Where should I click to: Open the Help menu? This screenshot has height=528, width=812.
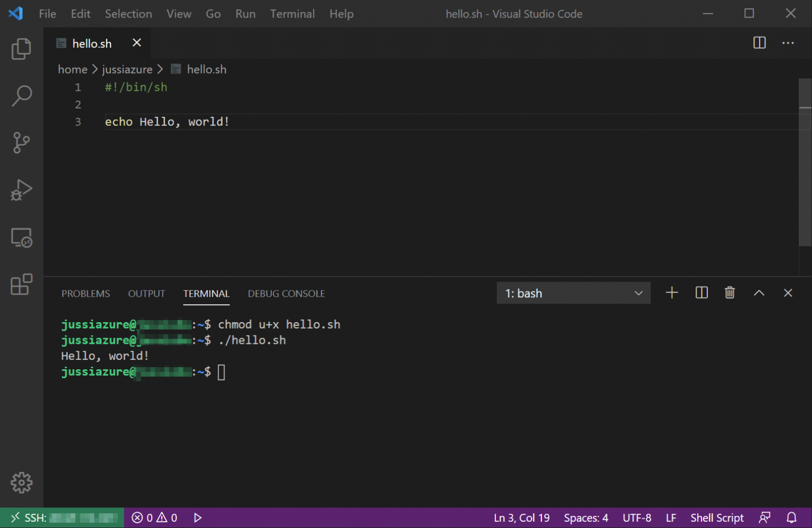(x=341, y=14)
